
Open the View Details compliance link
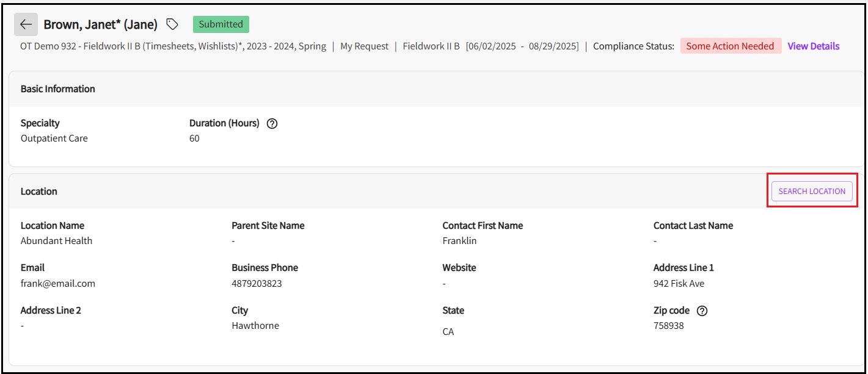[813, 46]
